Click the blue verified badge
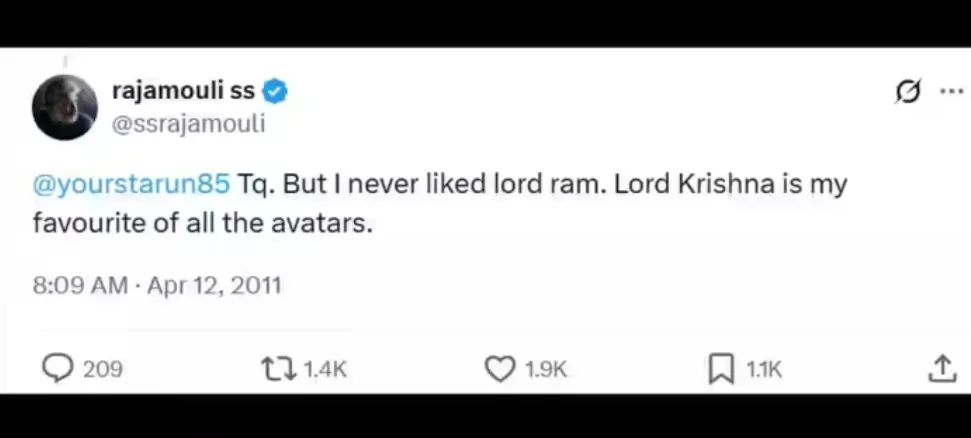The width and height of the screenshot is (971, 438). (x=275, y=93)
